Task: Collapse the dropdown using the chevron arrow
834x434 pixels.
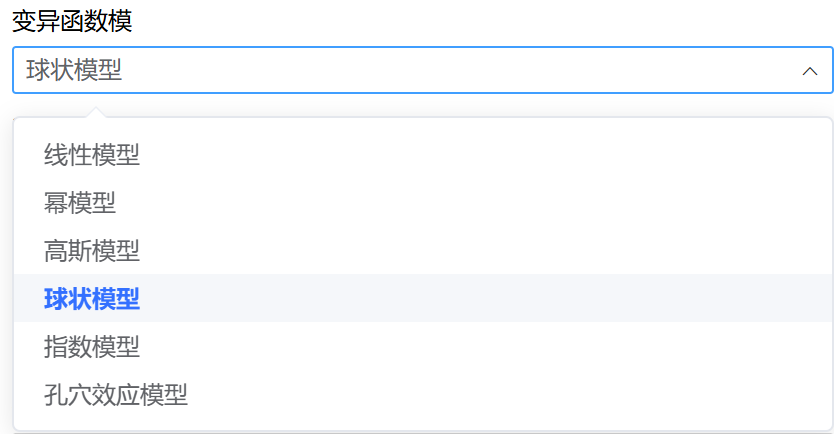Action: pos(810,71)
